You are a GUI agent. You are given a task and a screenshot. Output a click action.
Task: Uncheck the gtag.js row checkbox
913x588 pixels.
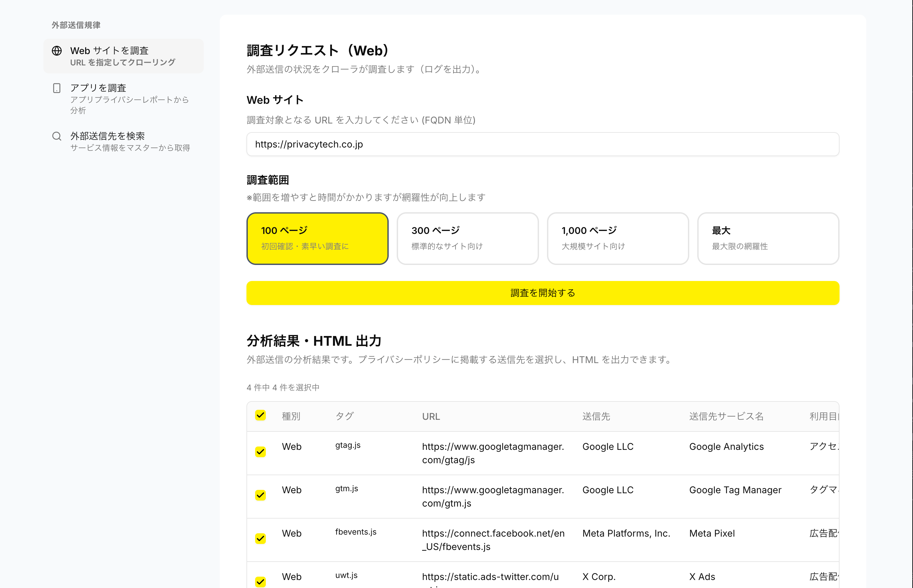tap(260, 452)
